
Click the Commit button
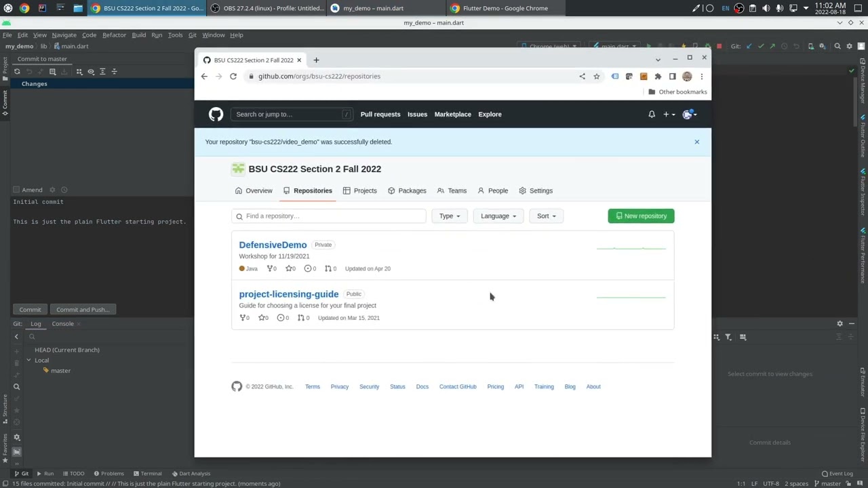[30, 310]
